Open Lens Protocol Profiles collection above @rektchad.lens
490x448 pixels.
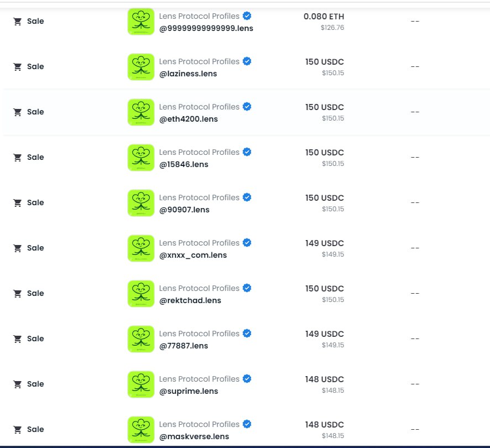click(200, 288)
